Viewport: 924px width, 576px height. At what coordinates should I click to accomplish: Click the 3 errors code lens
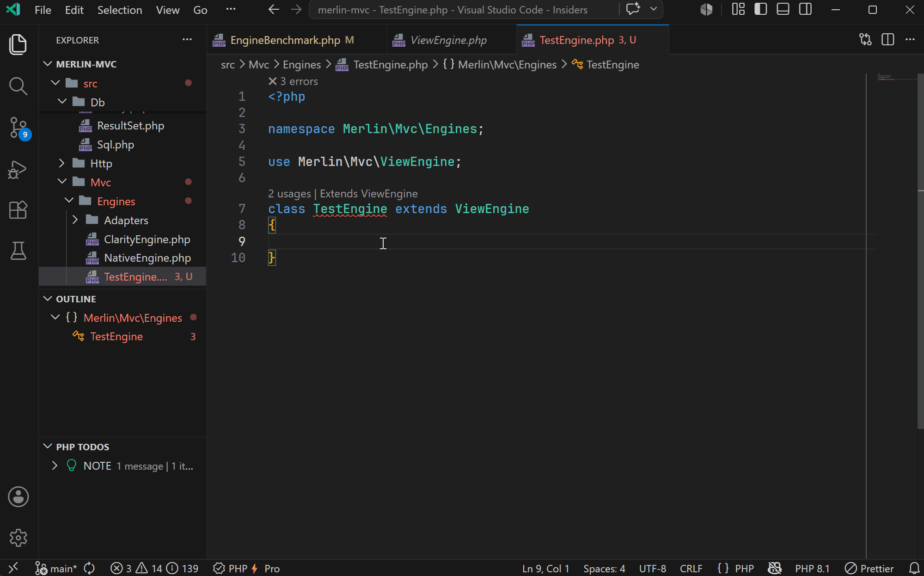(x=293, y=81)
